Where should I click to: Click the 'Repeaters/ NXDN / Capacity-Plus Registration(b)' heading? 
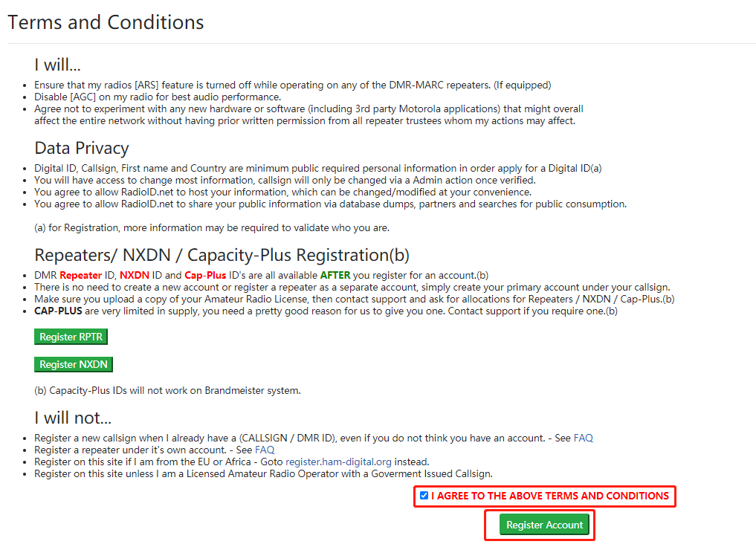pyautogui.click(x=222, y=255)
